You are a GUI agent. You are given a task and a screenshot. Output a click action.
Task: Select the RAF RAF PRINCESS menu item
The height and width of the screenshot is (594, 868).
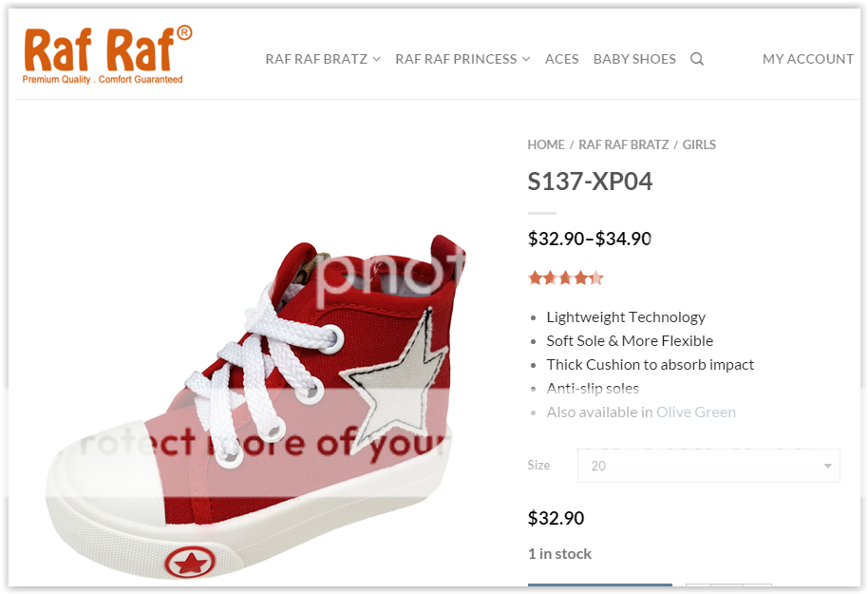456,59
